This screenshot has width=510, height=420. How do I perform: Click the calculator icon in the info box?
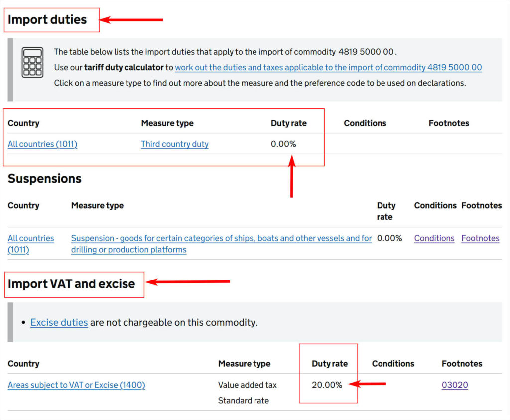point(32,62)
